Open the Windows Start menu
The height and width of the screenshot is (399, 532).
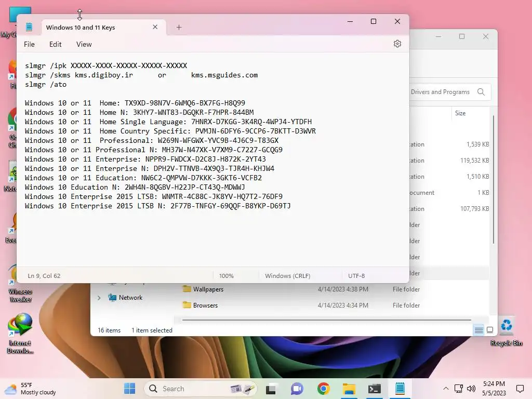click(x=129, y=389)
